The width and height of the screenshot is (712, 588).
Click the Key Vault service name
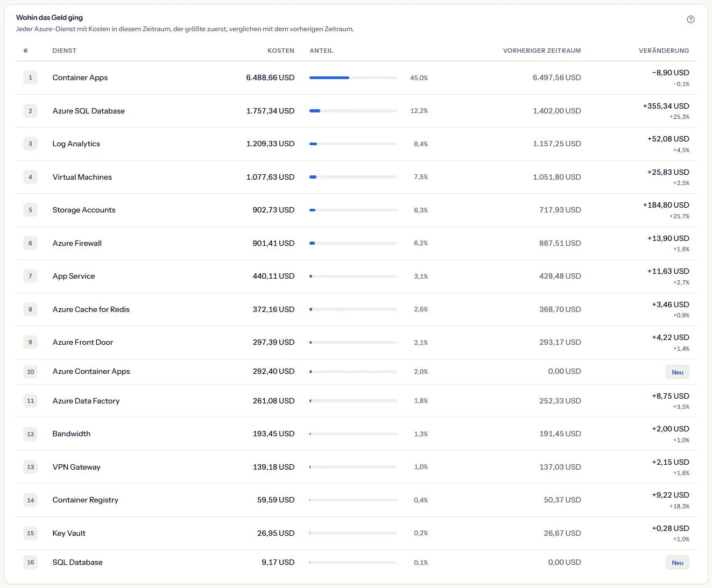(69, 533)
